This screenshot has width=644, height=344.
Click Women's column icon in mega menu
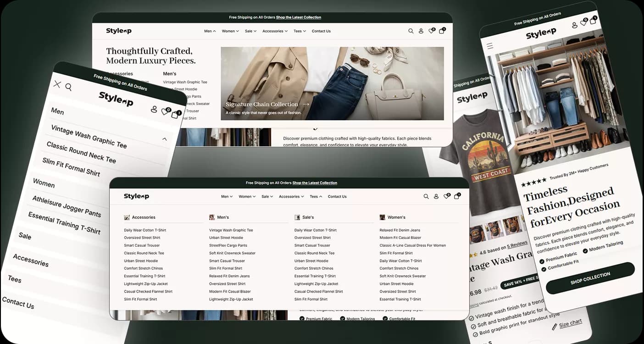pyautogui.click(x=383, y=217)
